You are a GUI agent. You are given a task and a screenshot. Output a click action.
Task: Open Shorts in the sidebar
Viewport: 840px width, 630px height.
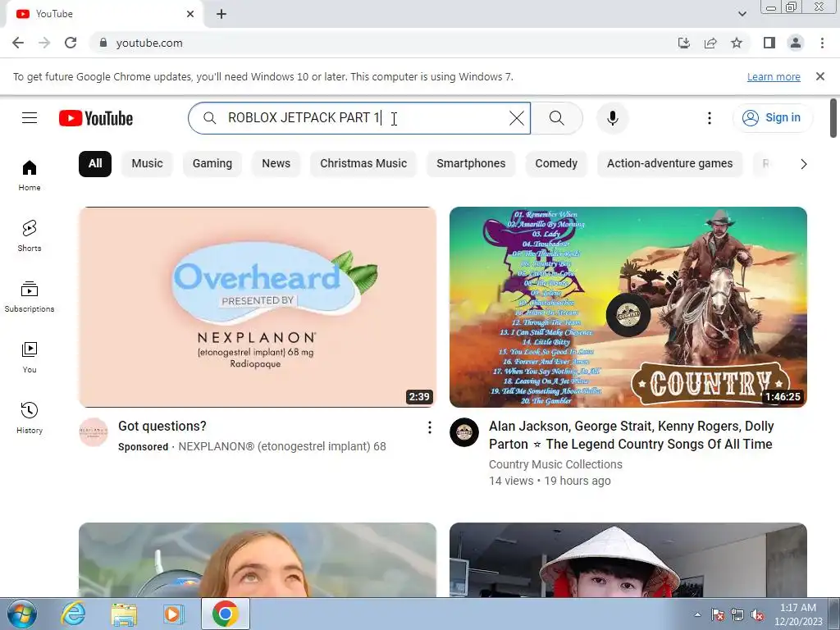[30, 235]
